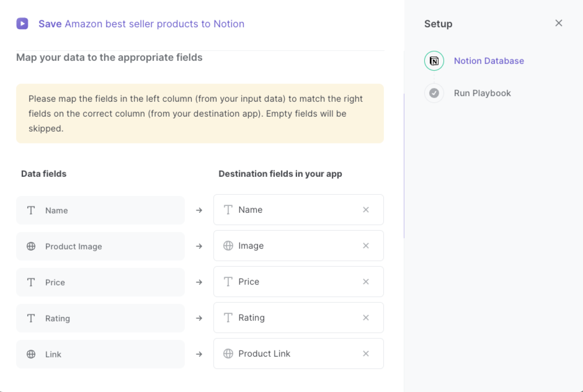Open the Price destination field dropdown
The image size is (583, 392).
298,282
